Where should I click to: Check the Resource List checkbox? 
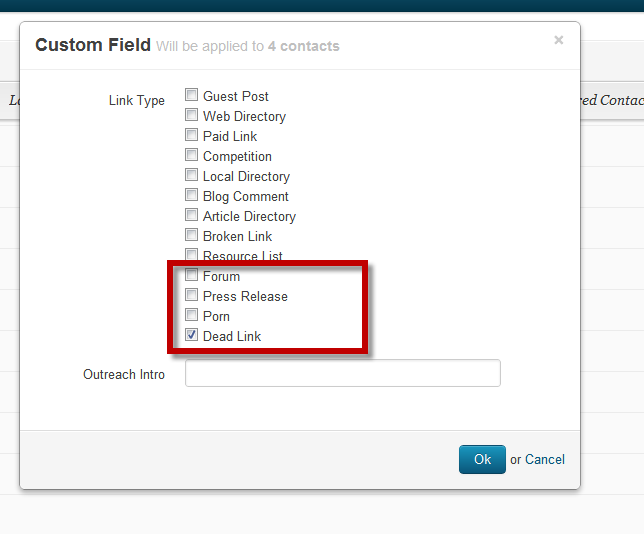click(191, 255)
